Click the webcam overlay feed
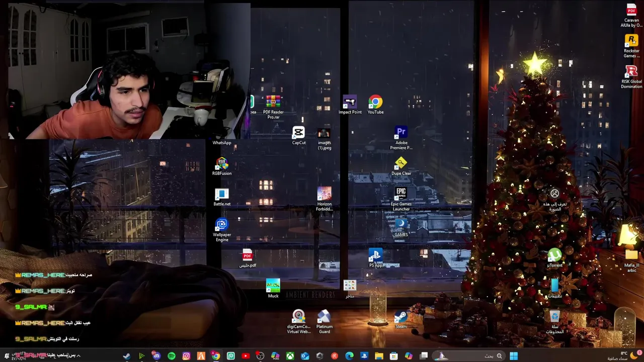The width and height of the screenshot is (644, 362). (x=128, y=70)
